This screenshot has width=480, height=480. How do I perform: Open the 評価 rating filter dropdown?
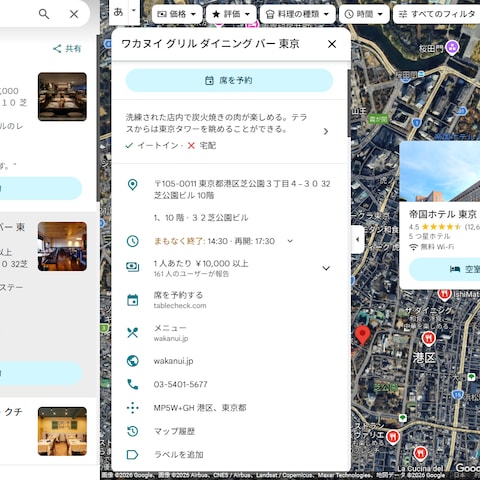(231, 14)
